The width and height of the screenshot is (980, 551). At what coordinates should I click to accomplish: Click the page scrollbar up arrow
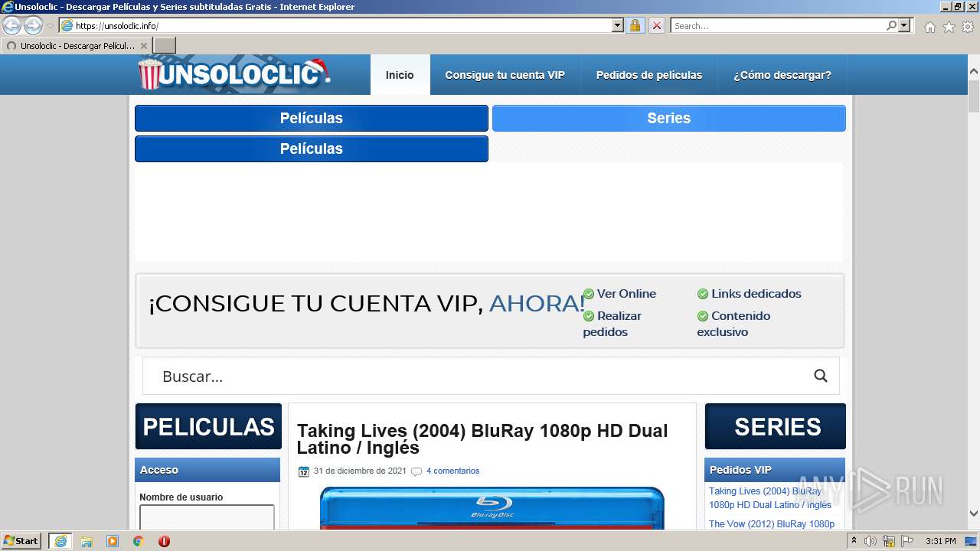point(974,72)
